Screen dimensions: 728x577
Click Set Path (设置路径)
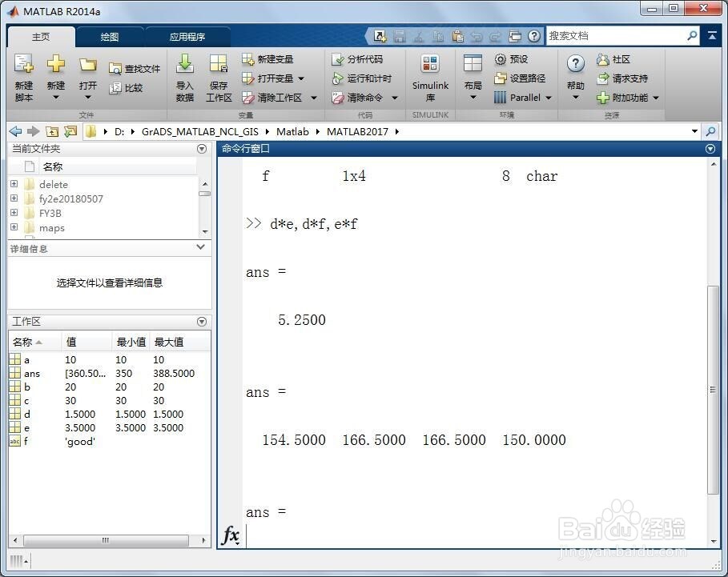[x=520, y=78]
